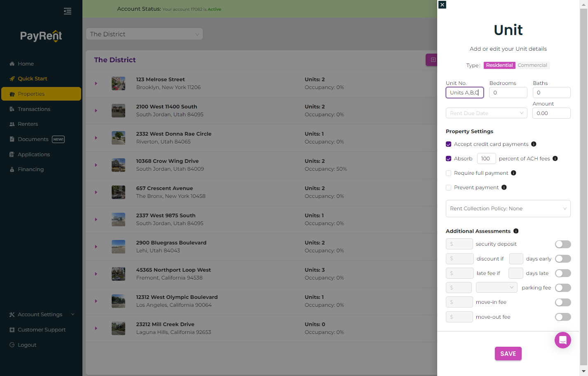588x376 pixels.
Task: Check Require full payment
Action: point(448,173)
